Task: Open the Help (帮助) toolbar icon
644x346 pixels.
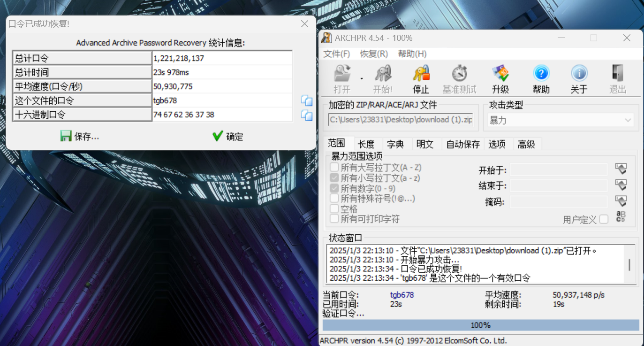Action: point(542,79)
